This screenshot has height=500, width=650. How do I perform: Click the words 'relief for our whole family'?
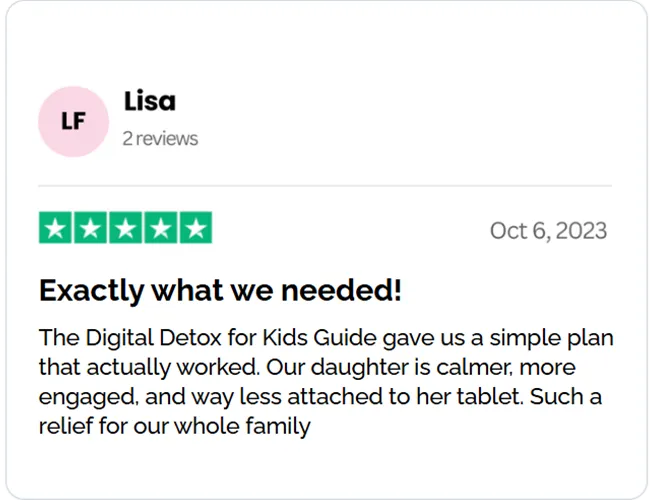coord(175,426)
